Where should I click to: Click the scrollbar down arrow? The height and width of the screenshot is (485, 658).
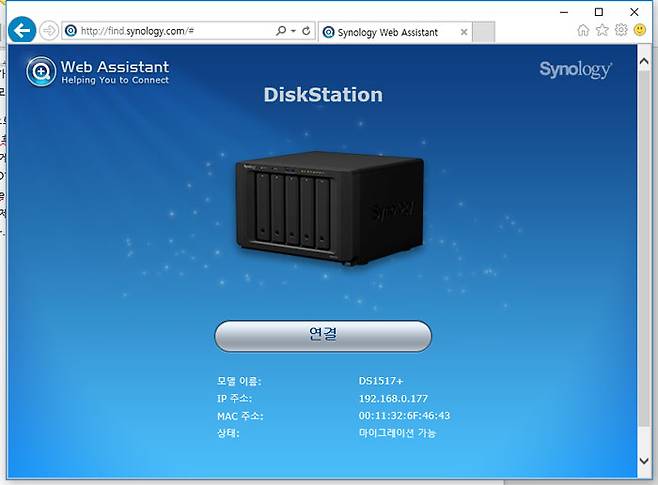point(646,461)
